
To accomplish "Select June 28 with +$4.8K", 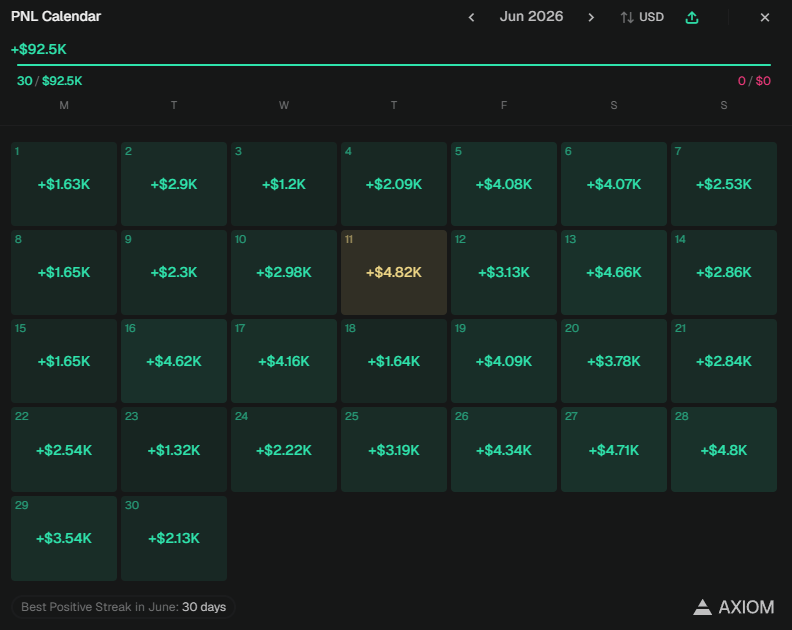I will tap(724, 450).
